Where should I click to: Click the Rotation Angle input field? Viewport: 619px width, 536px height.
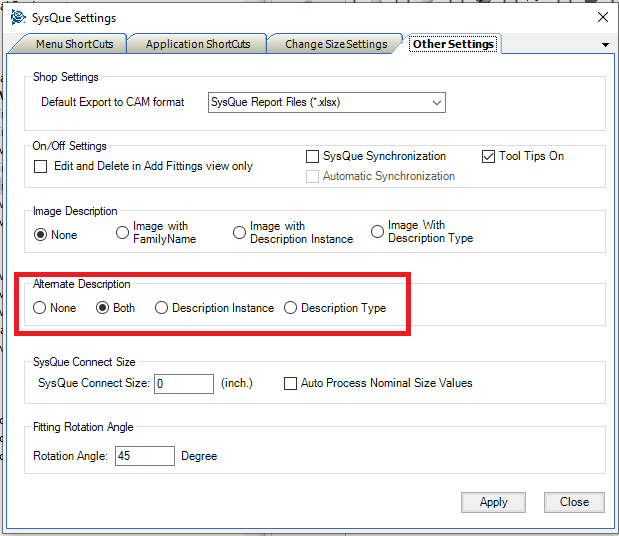[x=145, y=456]
